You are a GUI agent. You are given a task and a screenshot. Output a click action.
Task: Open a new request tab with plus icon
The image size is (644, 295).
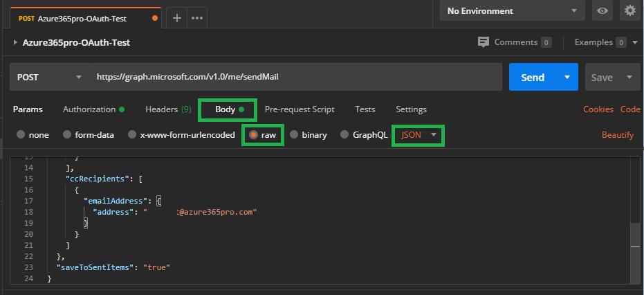coord(177,18)
